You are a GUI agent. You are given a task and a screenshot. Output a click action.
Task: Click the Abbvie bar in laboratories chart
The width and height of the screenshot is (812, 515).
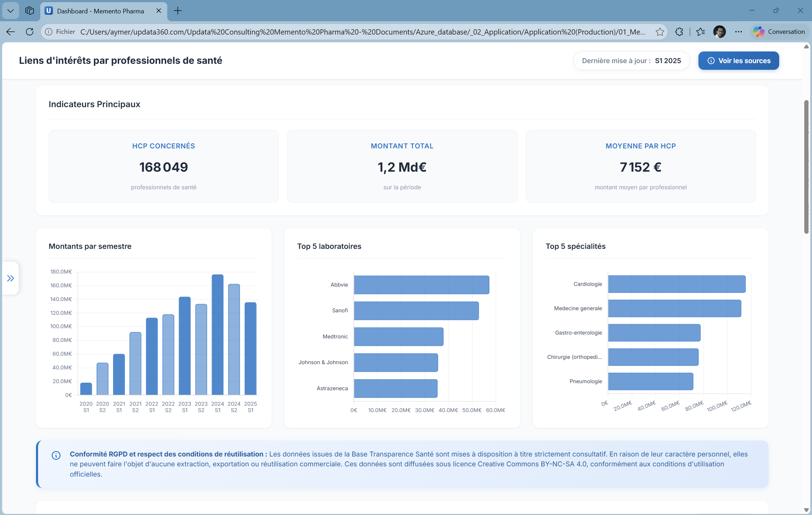point(421,285)
